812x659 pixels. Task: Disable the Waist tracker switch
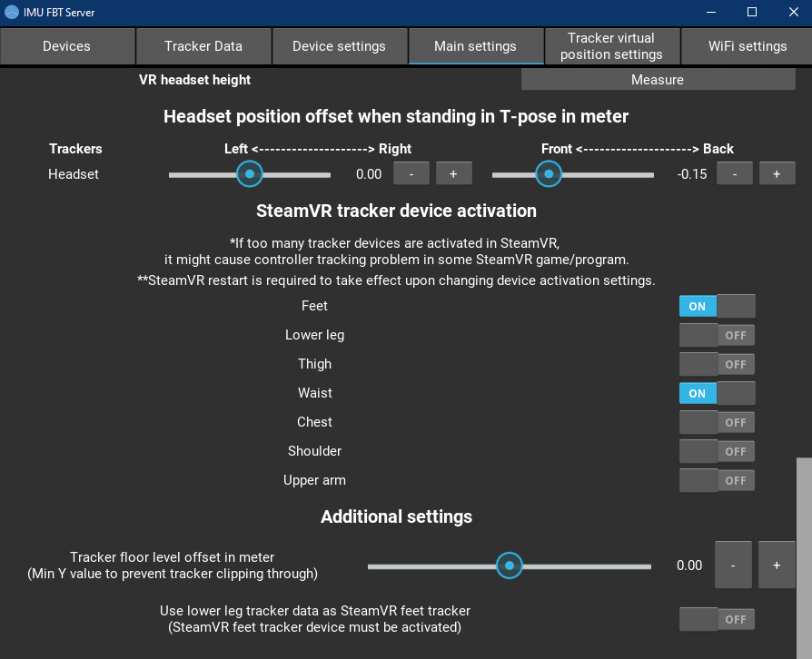click(x=718, y=393)
